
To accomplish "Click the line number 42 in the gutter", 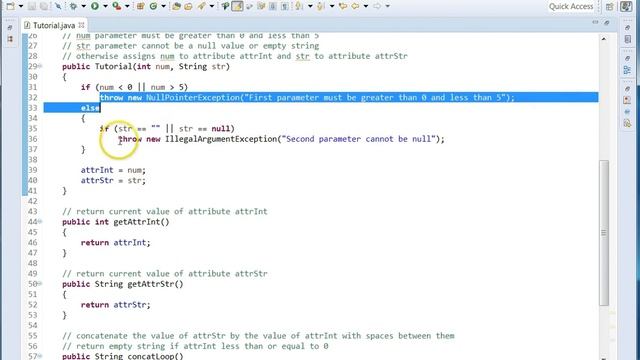I will click(33, 201).
